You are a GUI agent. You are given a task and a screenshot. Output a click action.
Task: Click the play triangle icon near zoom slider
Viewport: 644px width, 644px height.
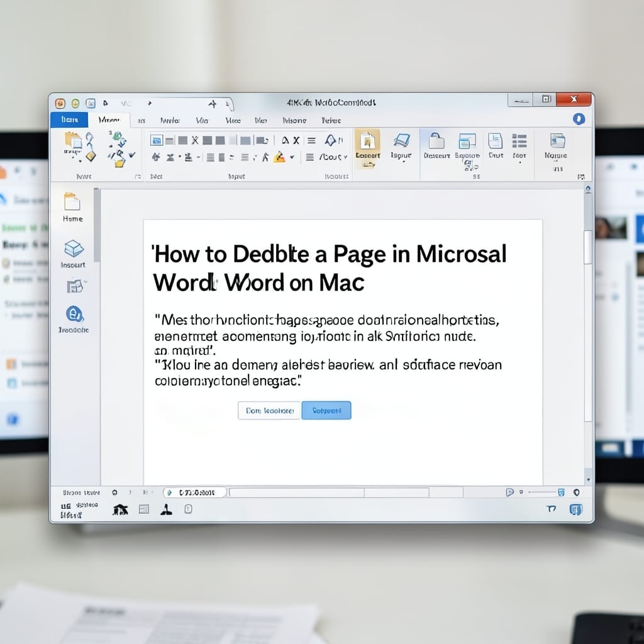click(x=509, y=492)
